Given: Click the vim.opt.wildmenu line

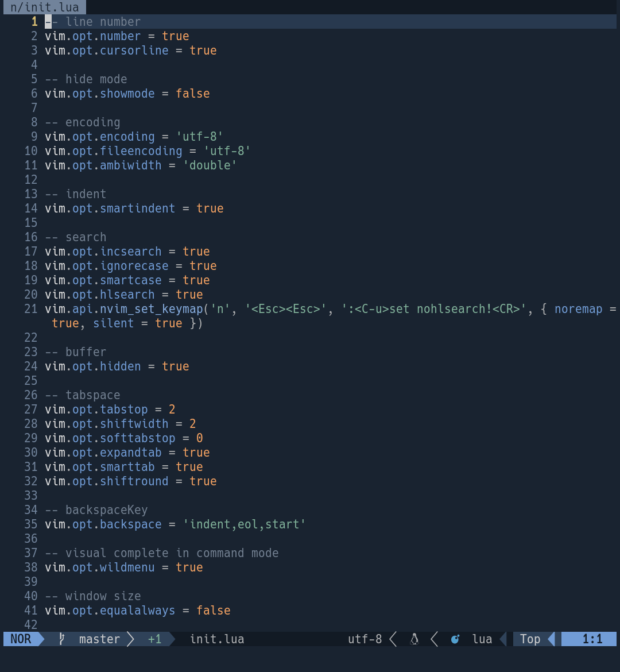Looking at the screenshot, I should click(x=124, y=567).
